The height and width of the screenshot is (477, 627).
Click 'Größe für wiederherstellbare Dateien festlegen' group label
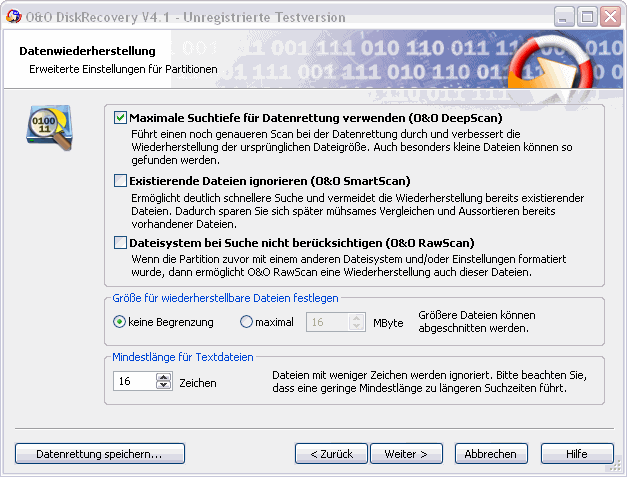pos(225,298)
